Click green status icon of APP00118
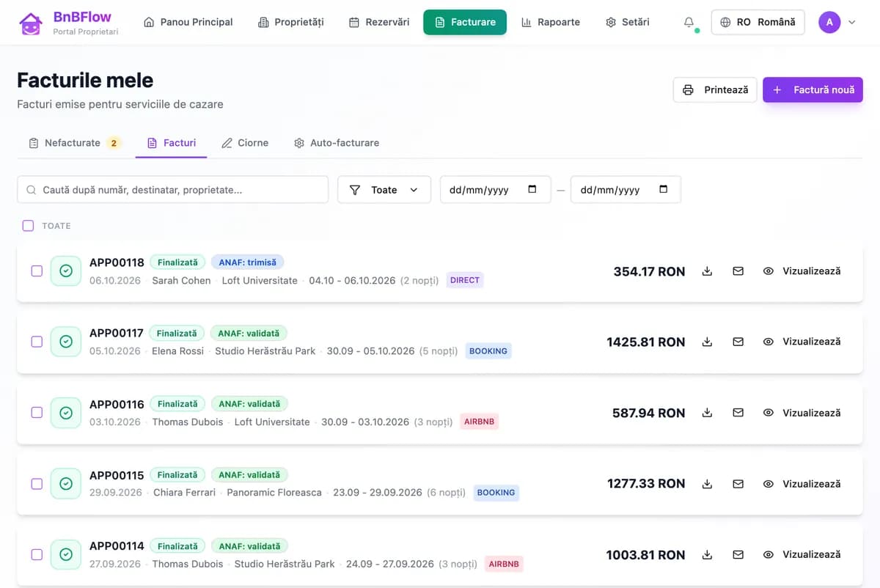 (x=66, y=271)
